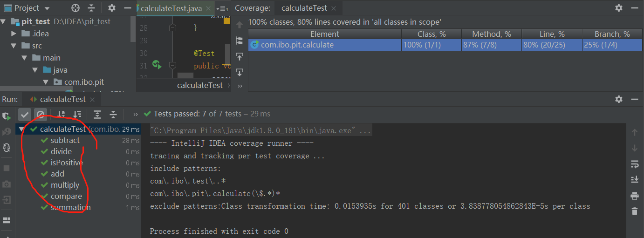644x238 pixels.
Task: Show more test toolbar actions chevron
Action: coord(135,114)
